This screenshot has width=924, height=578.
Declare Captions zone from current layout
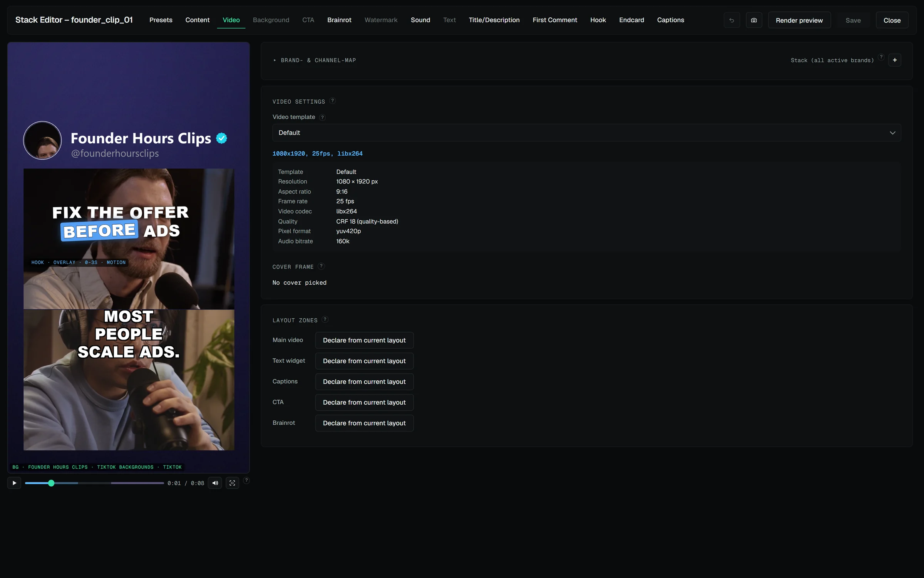tap(364, 381)
